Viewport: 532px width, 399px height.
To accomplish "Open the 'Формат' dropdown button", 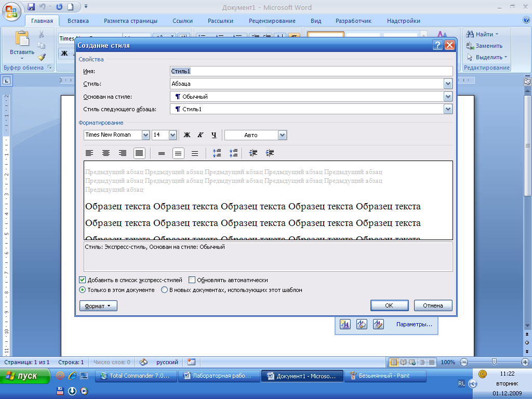I will [98, 305].
